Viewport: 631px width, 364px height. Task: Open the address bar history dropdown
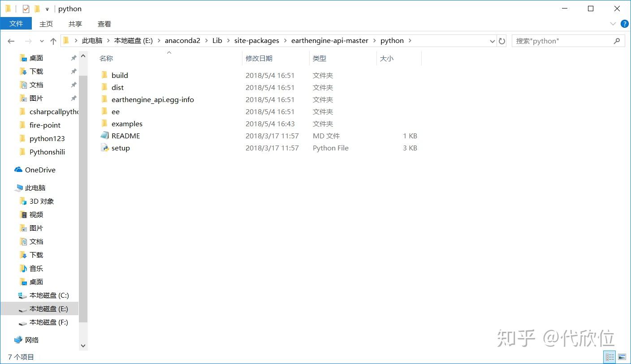[492, 41]
